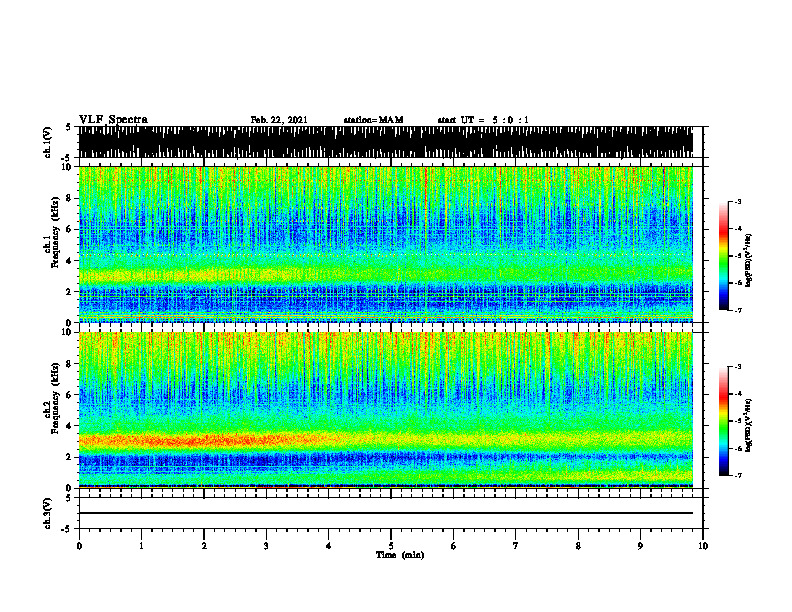Image resolution: width=792 pixels, height=612 pixels.
Task: Click the time-axis tick label "5"
Action: click(x=391, y=546)
